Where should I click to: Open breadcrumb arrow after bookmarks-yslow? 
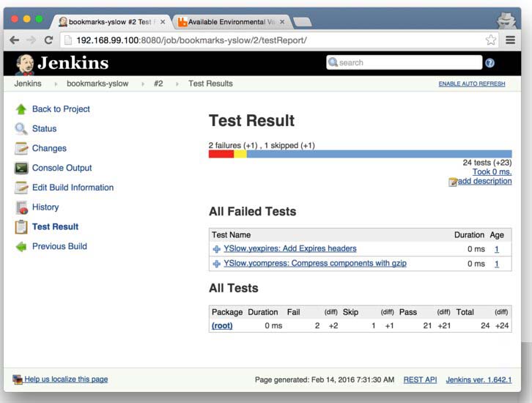[143, 84]
